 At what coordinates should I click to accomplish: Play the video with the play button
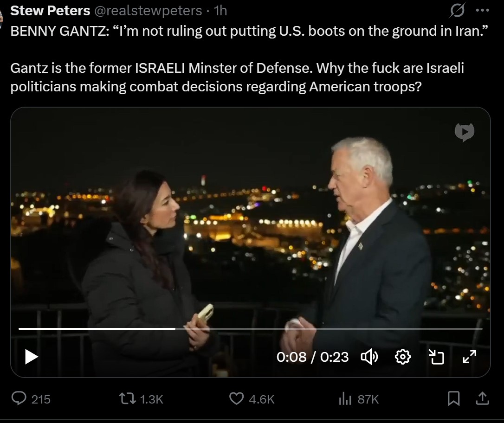[x=32, y=357]
